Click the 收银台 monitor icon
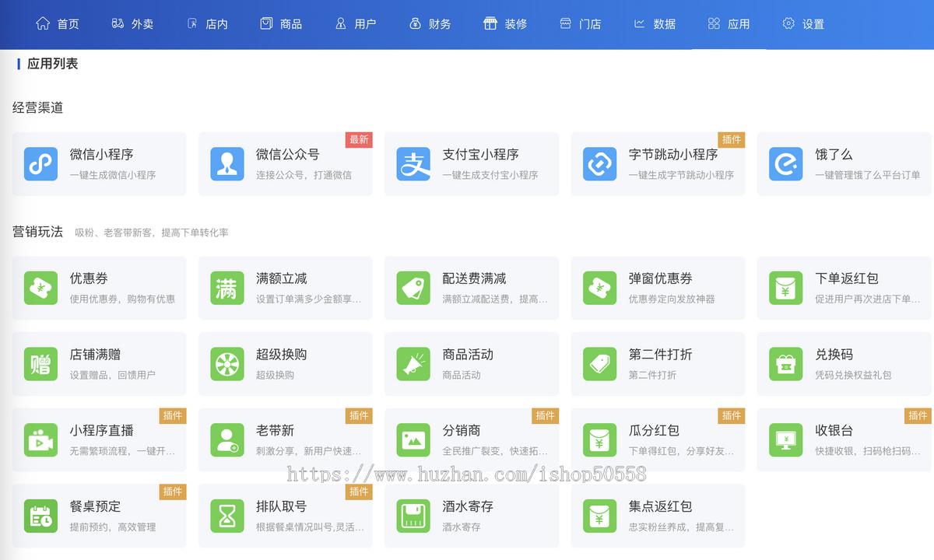Screen dimensions: 934x560 (x=786, y=440)
